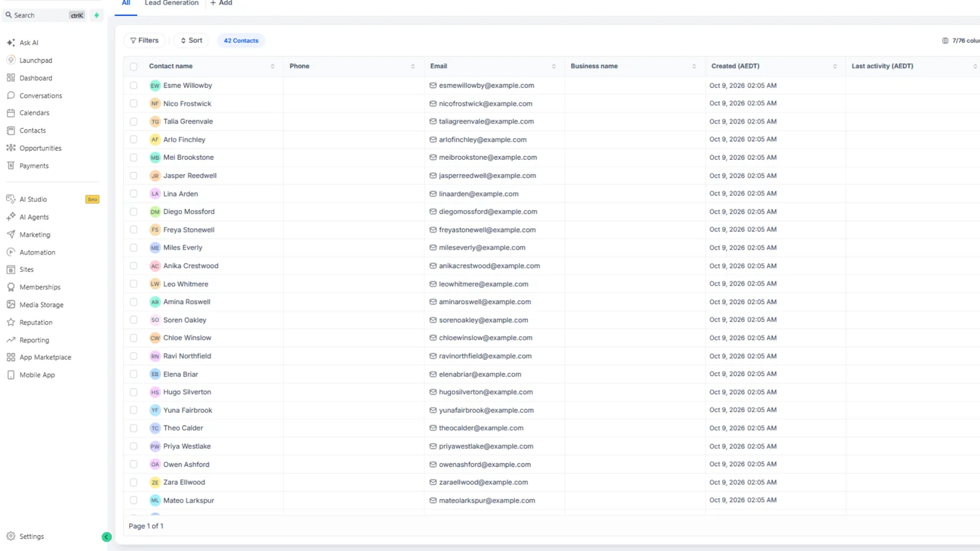The height and width of the screenshot is (551, 980).
Task: Open Calendars icon in sidebar
Action: point(11,113)
